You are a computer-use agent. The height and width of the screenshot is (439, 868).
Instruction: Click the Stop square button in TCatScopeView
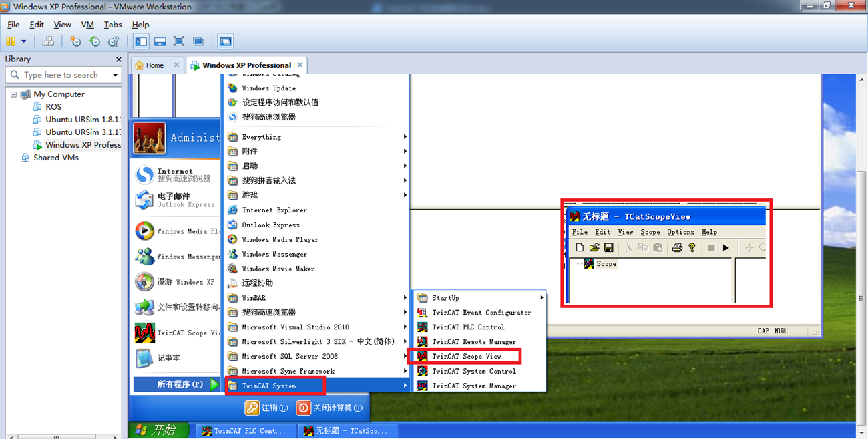711,248
